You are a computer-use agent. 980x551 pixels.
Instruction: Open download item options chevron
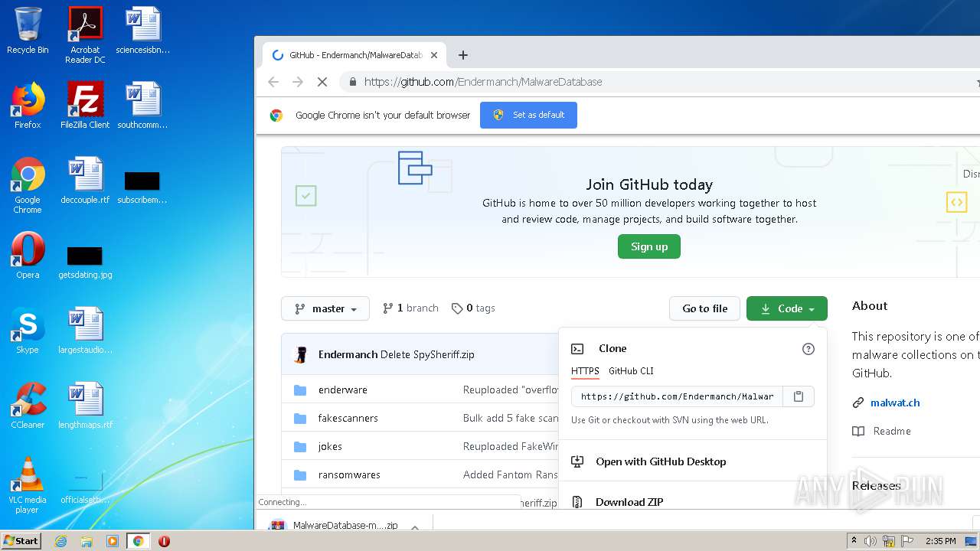(x=414, y=527)
